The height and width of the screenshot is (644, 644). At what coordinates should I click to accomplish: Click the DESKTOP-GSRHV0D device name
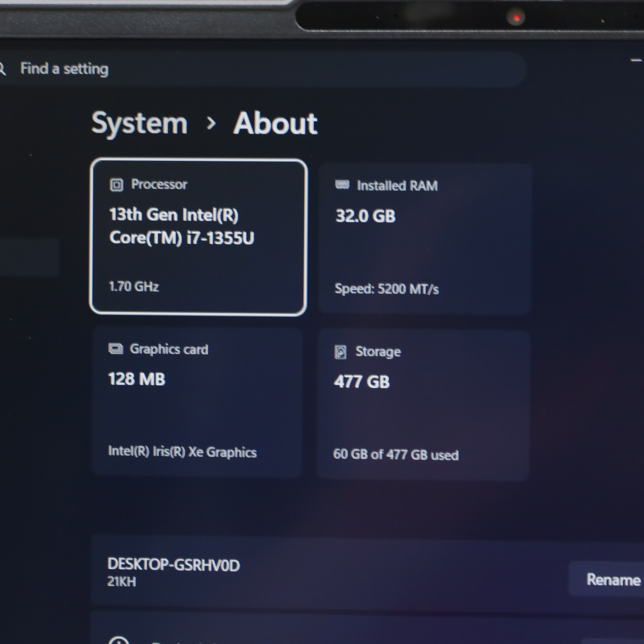(173, 565)
